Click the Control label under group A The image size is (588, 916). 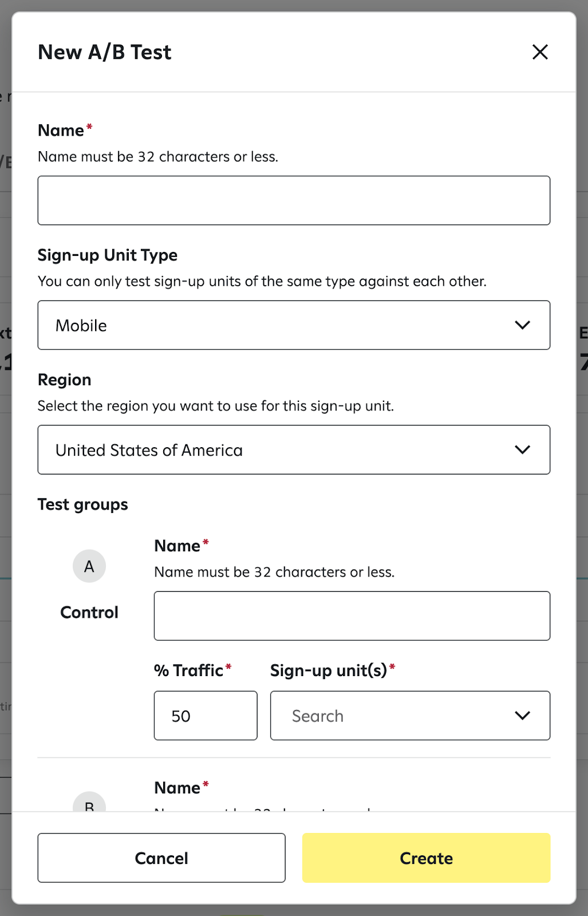tap(89, 613)
